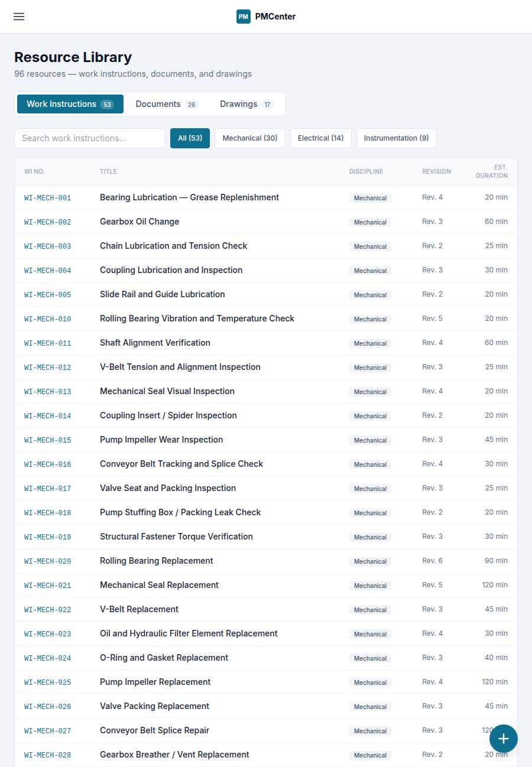The image size is (532, 767).
Task: Filter by Mechanical discipline
Action: tap(249, 138)
